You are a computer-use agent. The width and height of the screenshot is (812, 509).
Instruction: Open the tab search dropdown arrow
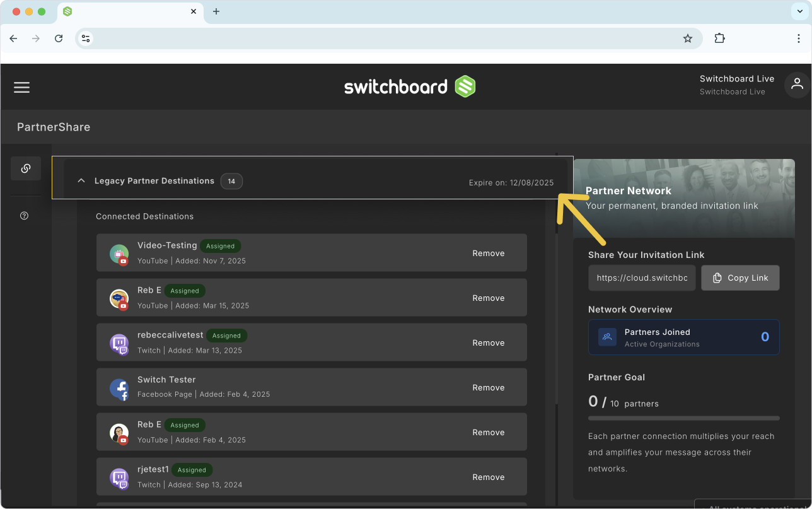pos(800,11)
